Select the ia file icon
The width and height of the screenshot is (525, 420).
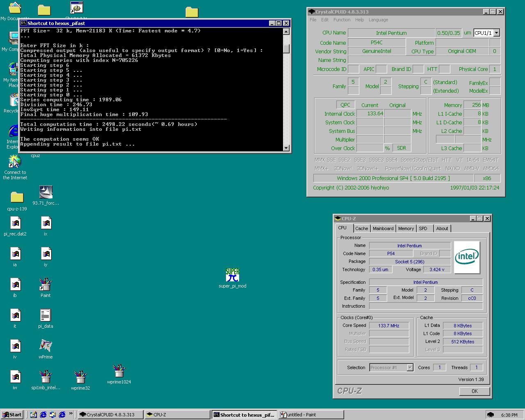(15, 257)
